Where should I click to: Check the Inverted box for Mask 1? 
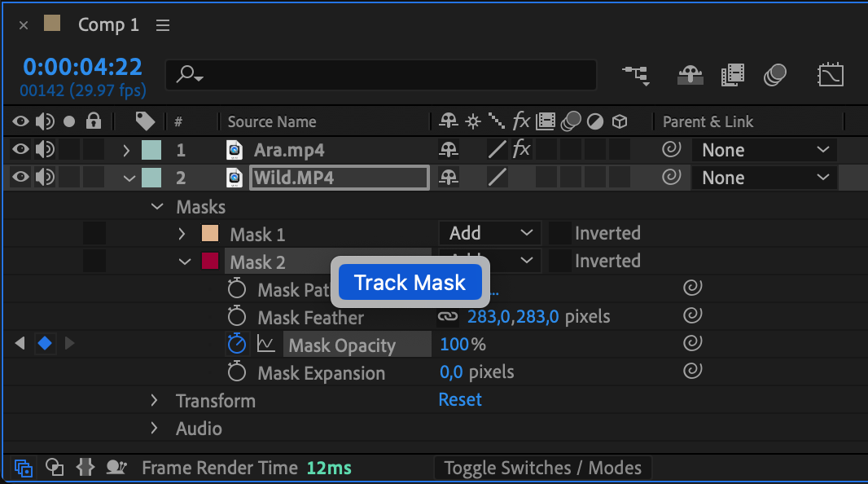coord(559,234)
